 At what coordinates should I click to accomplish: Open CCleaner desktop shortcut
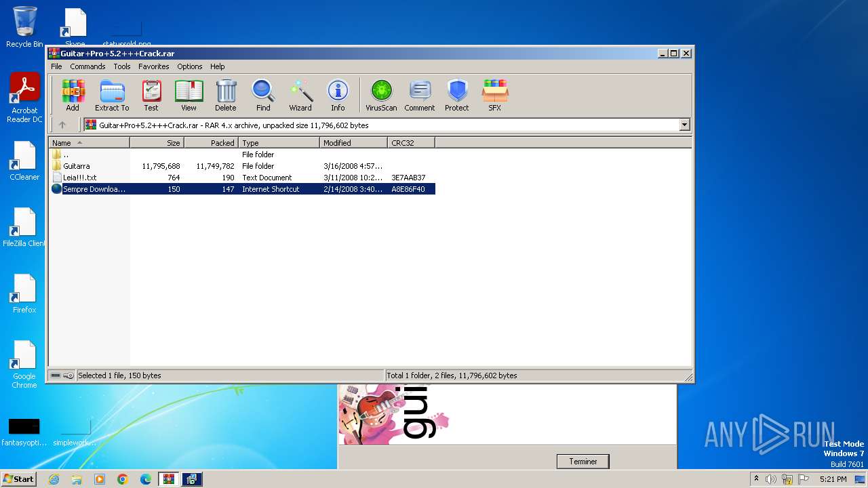[x=24, y=161]
